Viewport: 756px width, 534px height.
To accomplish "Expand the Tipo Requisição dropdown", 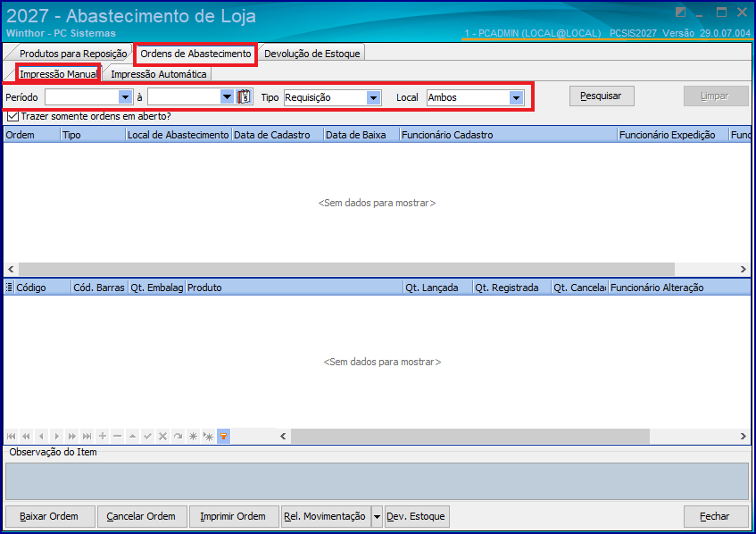I will coord(373,98).
